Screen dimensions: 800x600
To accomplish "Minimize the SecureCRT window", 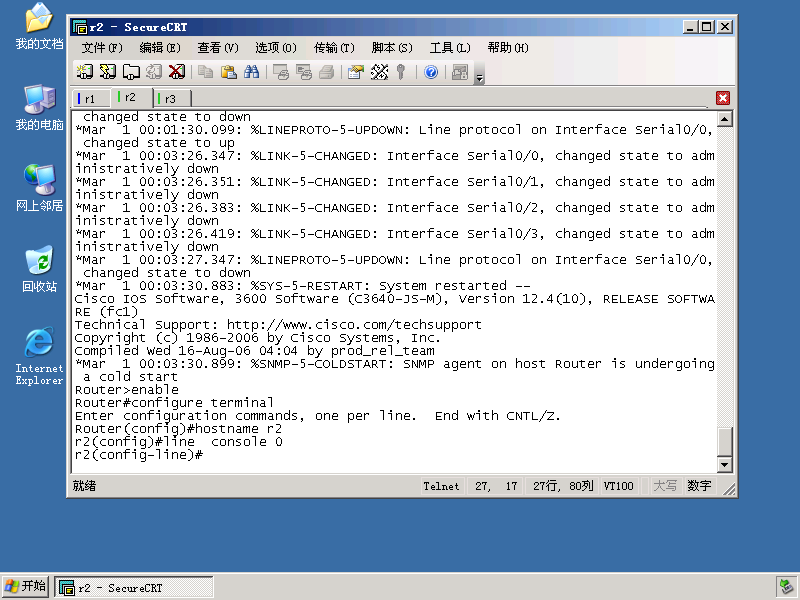I will coord(690,27).
